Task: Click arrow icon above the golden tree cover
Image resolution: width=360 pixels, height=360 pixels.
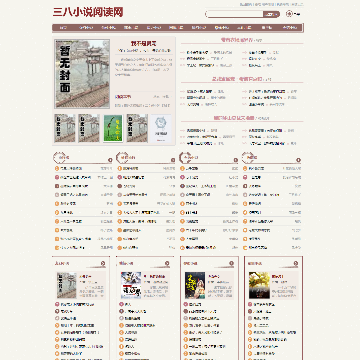Action: pos(296,263)
